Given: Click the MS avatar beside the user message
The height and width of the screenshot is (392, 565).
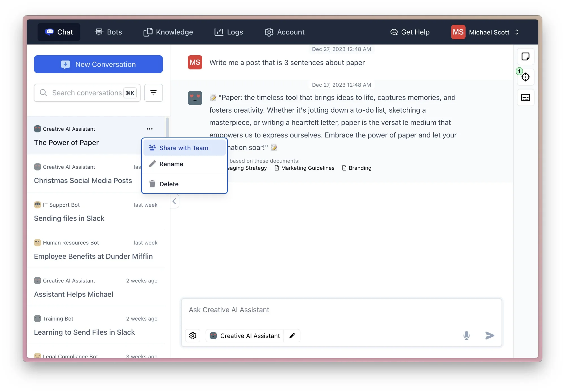Looking at the screenshot, I should point(195,62).
